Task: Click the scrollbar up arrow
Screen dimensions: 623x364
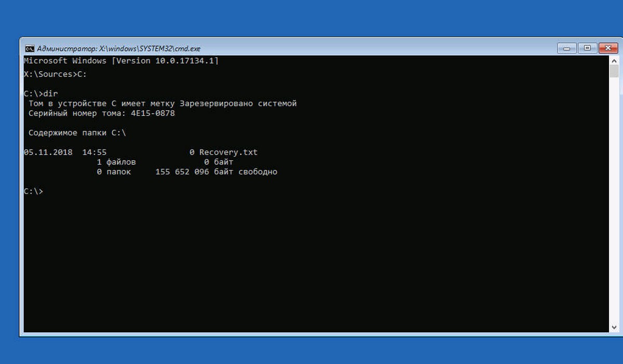Action: coord(614,60)
